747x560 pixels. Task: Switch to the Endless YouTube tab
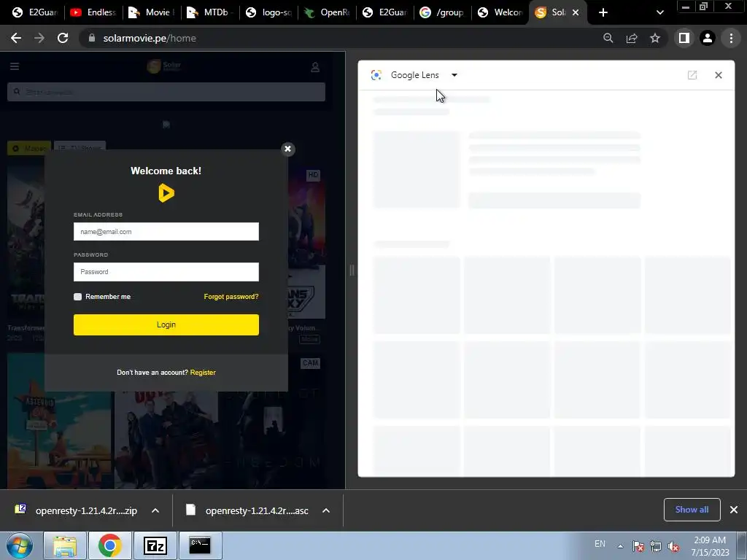(x=93, y=12)
